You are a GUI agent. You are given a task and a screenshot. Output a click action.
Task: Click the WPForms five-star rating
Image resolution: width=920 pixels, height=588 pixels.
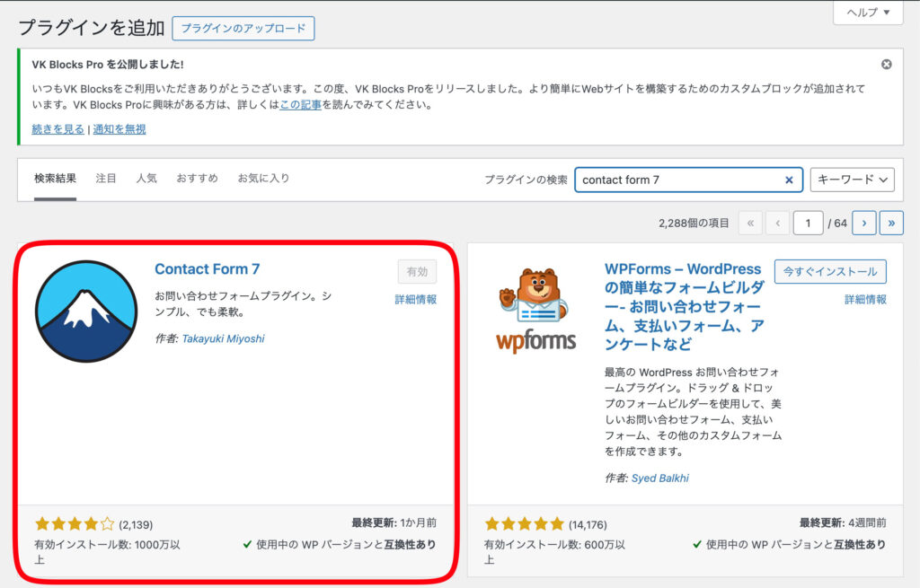tap(525, 523)
